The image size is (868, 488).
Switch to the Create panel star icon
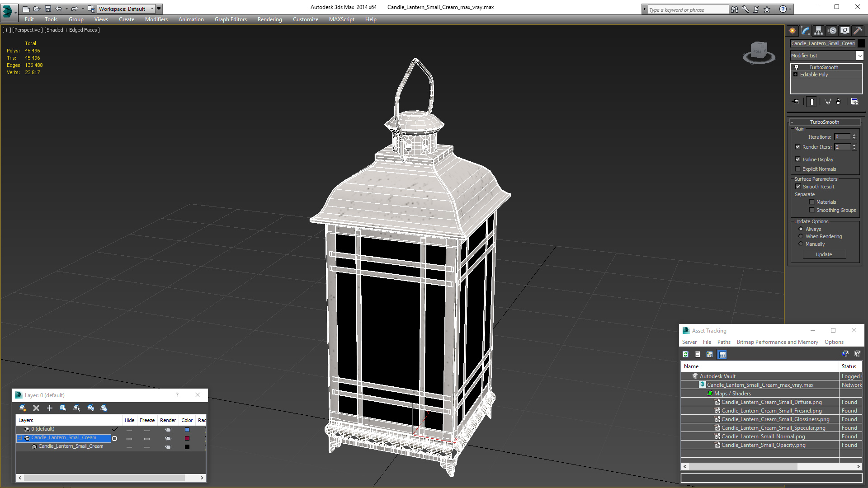pyautogui.click(x=793, y=31)
